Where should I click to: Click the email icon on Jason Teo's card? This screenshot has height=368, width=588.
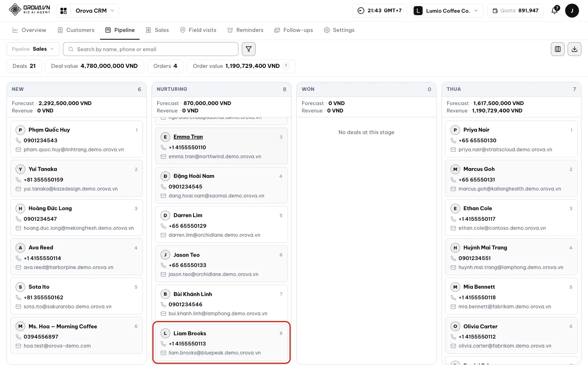tap(163, 274)
